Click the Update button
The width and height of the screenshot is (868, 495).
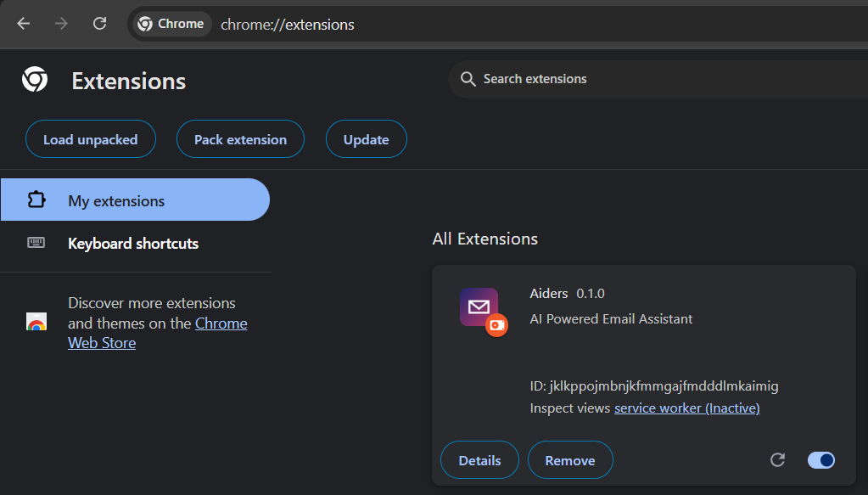pyautogui.click(x=367, y=139)
